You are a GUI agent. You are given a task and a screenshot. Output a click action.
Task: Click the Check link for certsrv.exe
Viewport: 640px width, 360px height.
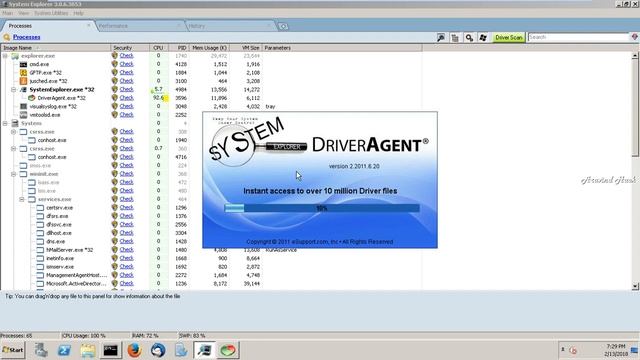(127, 207)
